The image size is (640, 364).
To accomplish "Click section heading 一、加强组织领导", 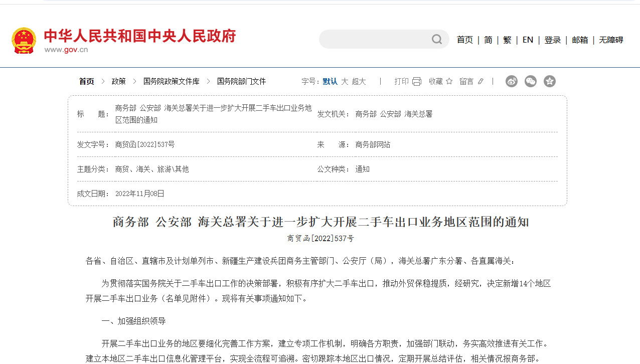I will coord(134,321).
